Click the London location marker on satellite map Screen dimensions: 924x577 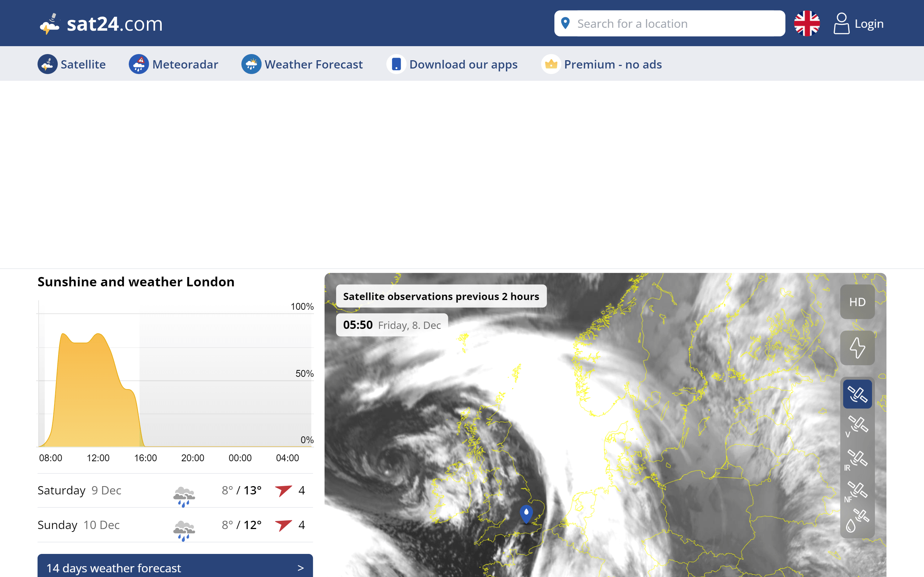[x=526, y=513]
